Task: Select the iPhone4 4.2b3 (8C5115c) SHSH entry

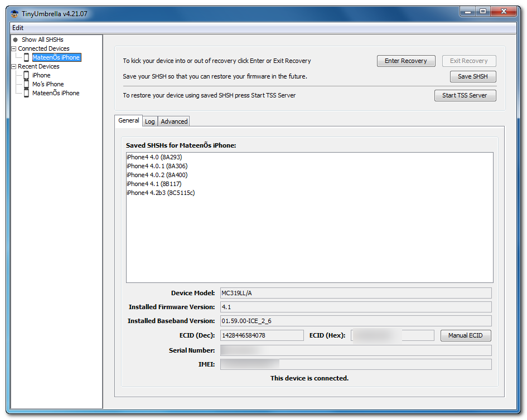Action: tap(161, 193)
